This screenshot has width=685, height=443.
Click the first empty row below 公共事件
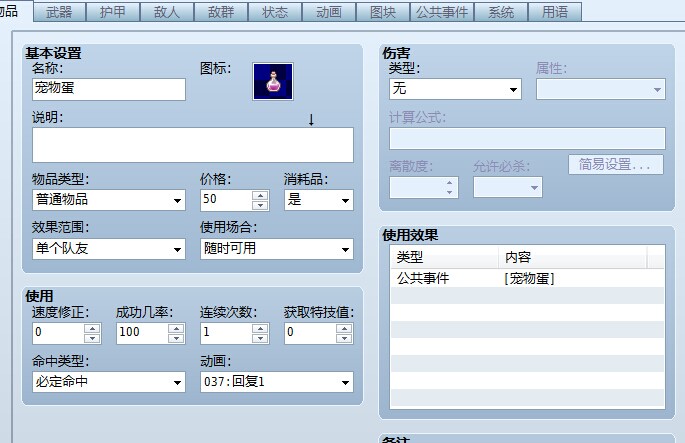pyautogui.click(x=527, y=296)
